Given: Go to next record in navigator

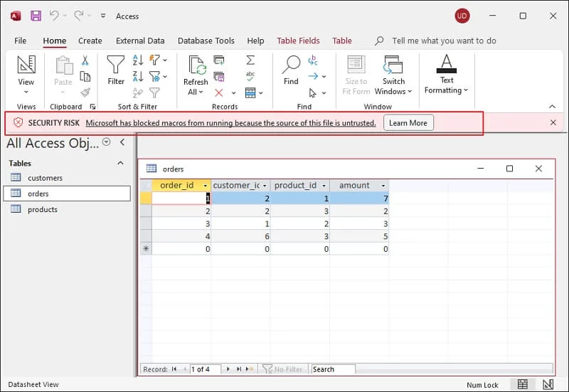Looking at the screenshot, I should pos(228,369).
